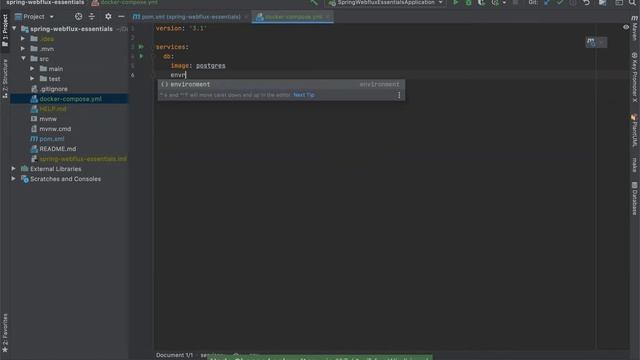Click the run gutter icon beside services line
This screenshot has width=640, height=360.
(141, 47)
